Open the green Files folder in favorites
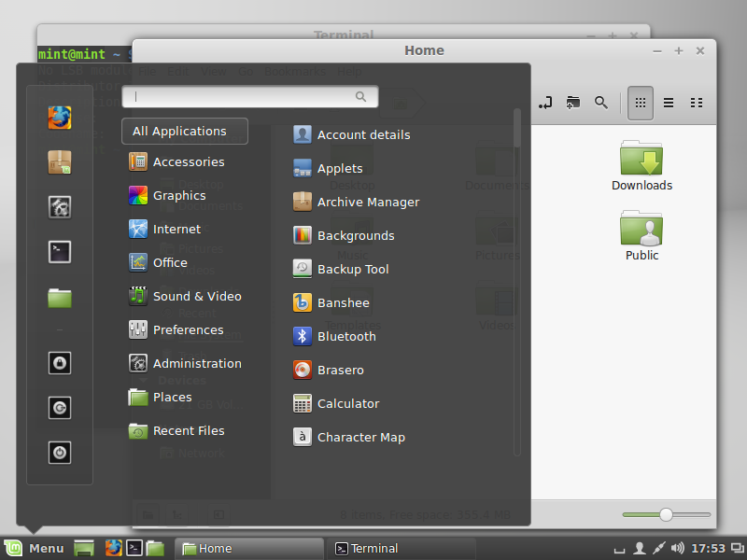 point(60,298)
